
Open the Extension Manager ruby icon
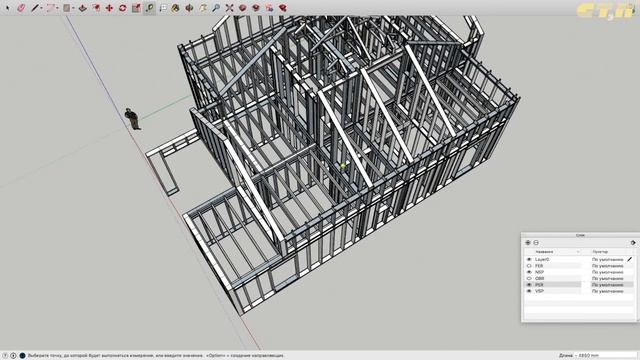(x=282, y=8)
